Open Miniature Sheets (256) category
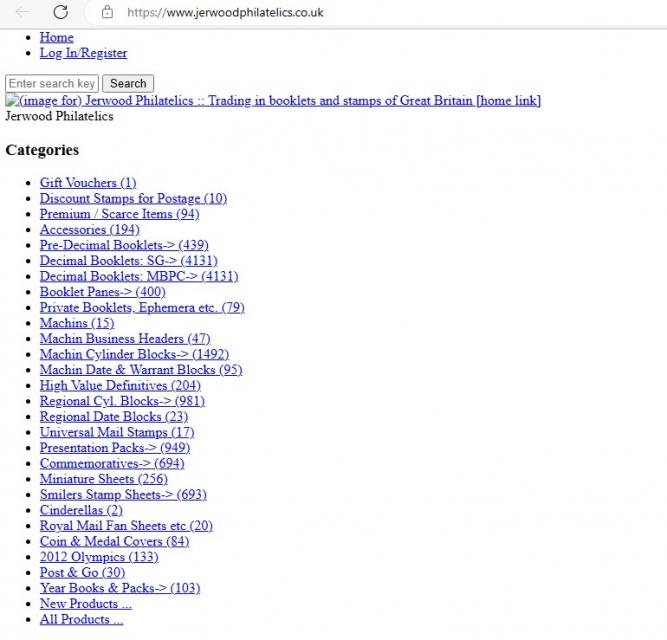The height and width of the screenshot is (640, 667). click(104, 479)
